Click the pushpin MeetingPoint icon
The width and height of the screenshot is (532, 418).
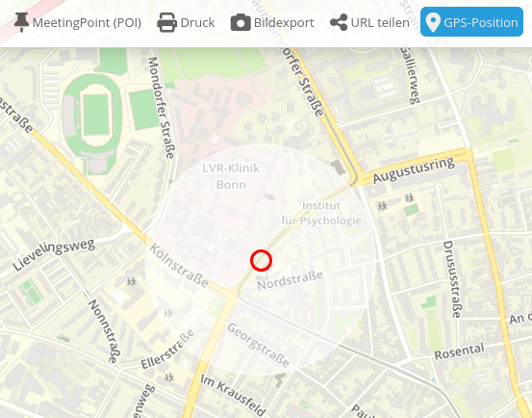[x=21, y=22]
